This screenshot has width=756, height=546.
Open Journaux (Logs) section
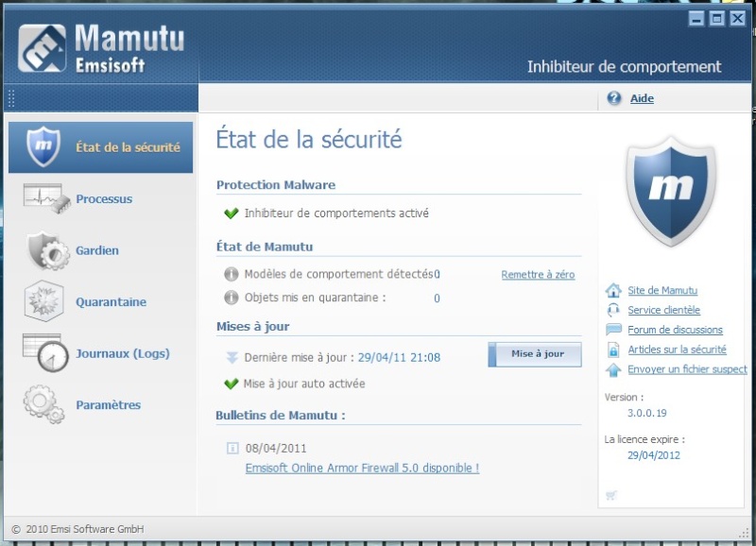[123, 353]
